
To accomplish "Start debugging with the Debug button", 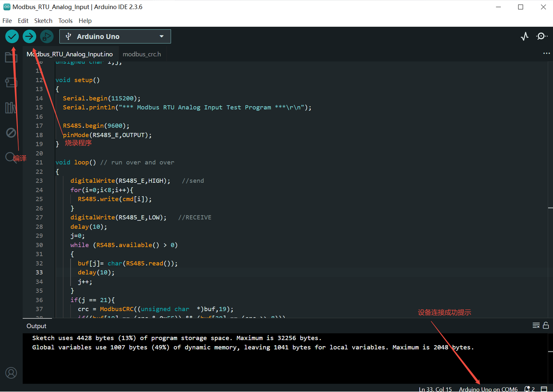I will click(x=47, y=36).
